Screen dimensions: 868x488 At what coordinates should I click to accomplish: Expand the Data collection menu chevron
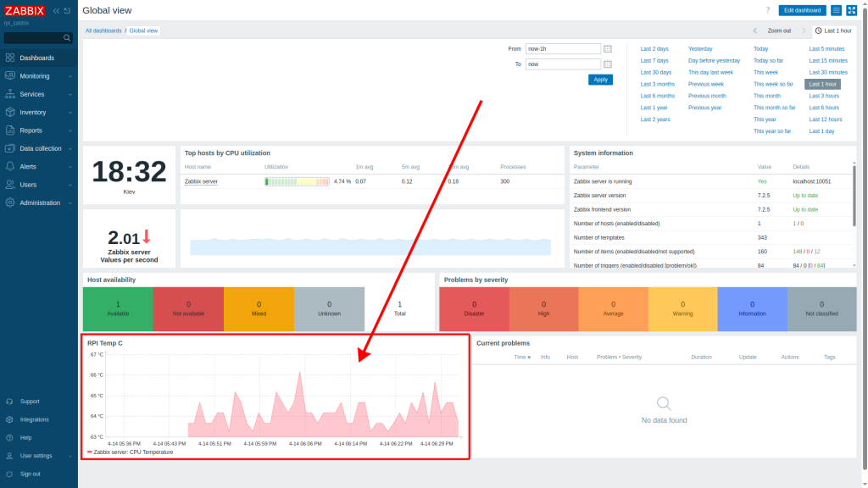click(70, 149)
